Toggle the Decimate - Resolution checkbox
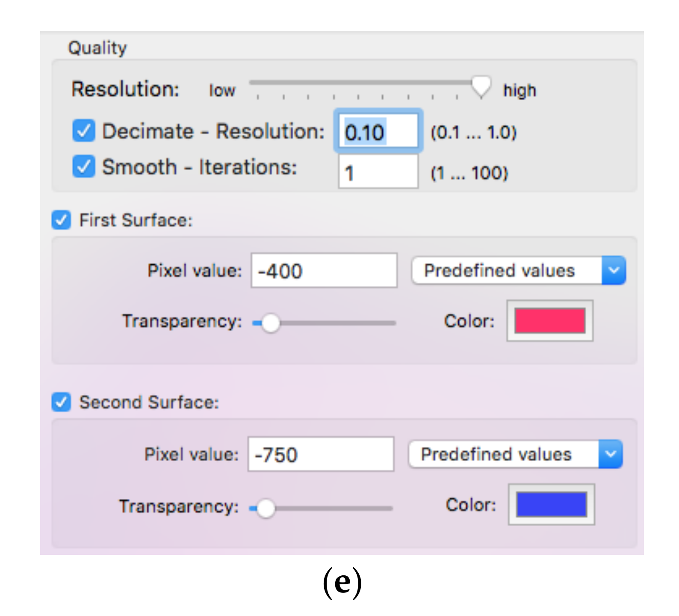 click(83, 131)
